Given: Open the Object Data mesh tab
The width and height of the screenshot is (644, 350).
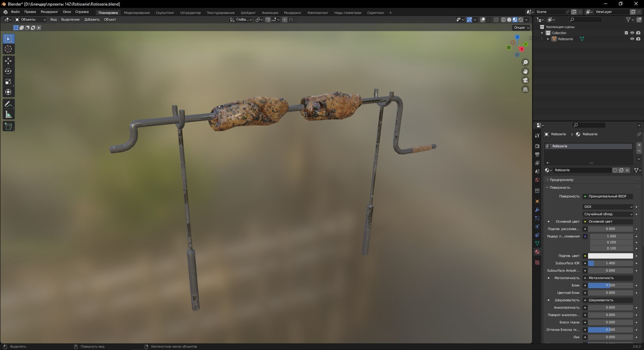Looking at the screenshot, I should click(537, 243).
